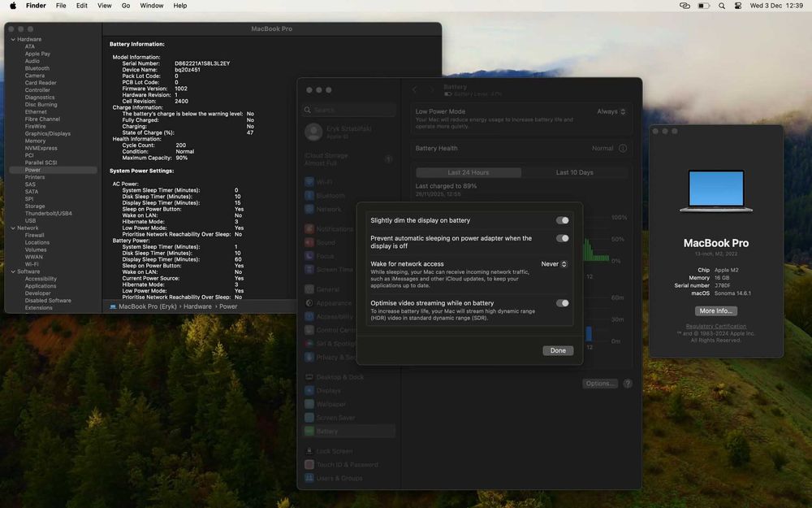The height and width of the screenshot is (508, 812).
Task: Toggle Prevent automatic sleeping on power adapter
Action: click(x=563, y=238)
